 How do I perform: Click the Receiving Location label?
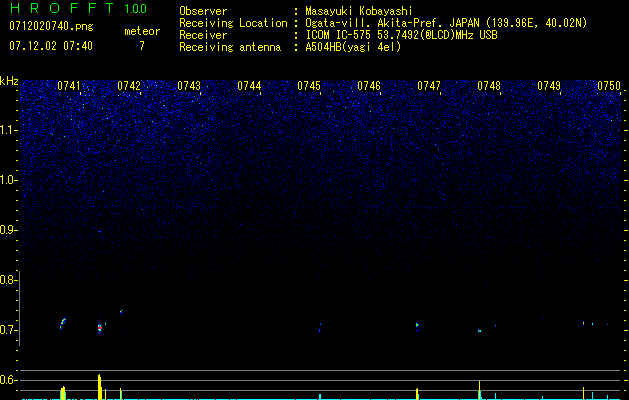(233, 23)
